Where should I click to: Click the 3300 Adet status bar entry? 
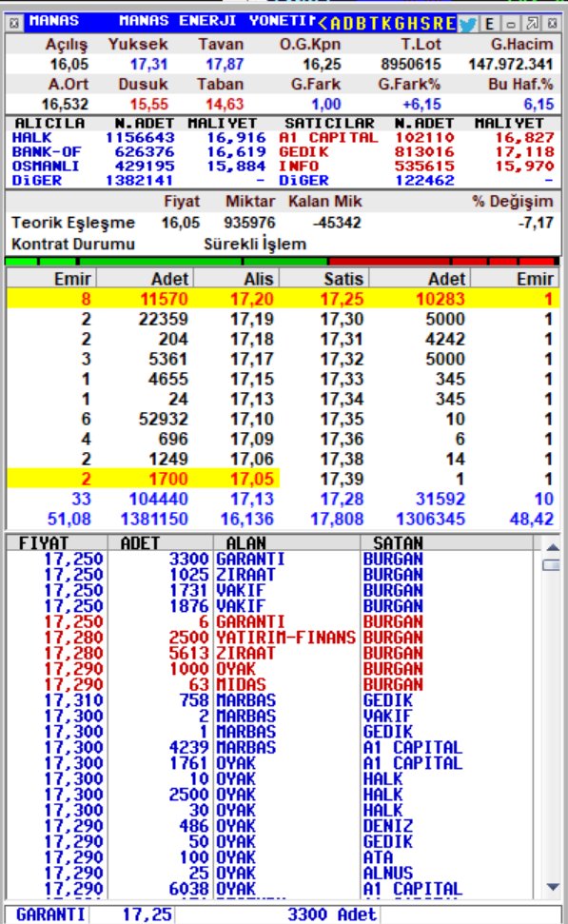332,914
